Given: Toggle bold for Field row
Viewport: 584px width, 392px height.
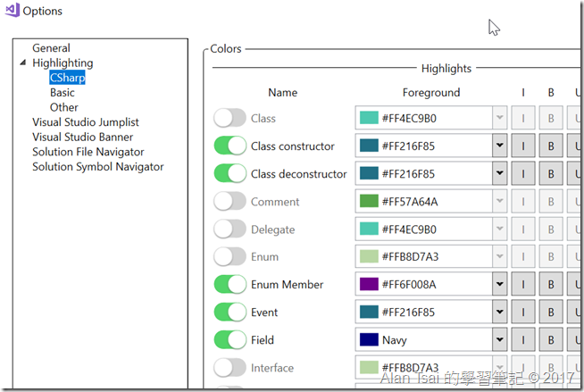Looking at the screenshot, I should (551, 340).
